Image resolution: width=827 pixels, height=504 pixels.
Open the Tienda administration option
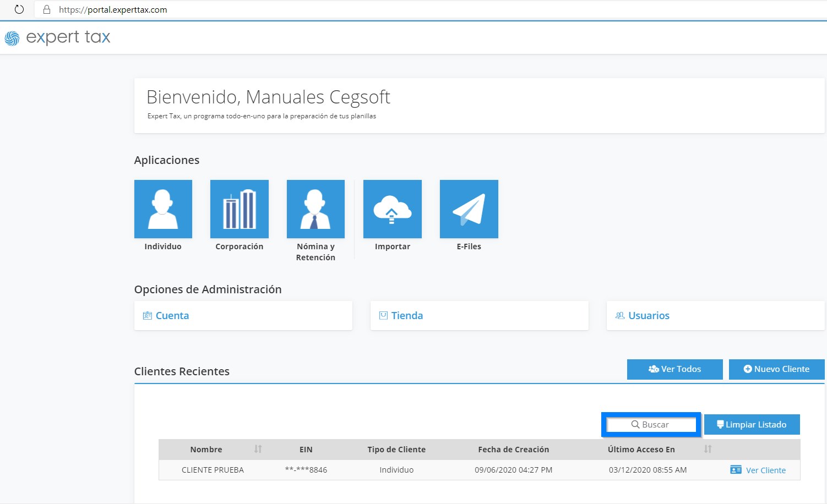[480, 315]
